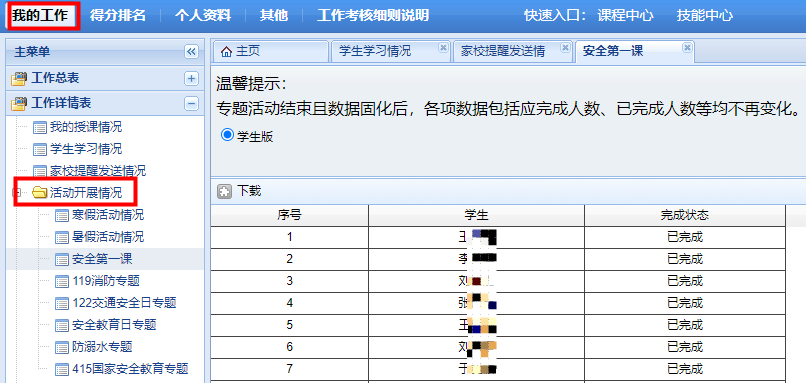Click the list icon beside 安全第一课
The height and width of the screenshot is (383, 806).
pos(62,260)
